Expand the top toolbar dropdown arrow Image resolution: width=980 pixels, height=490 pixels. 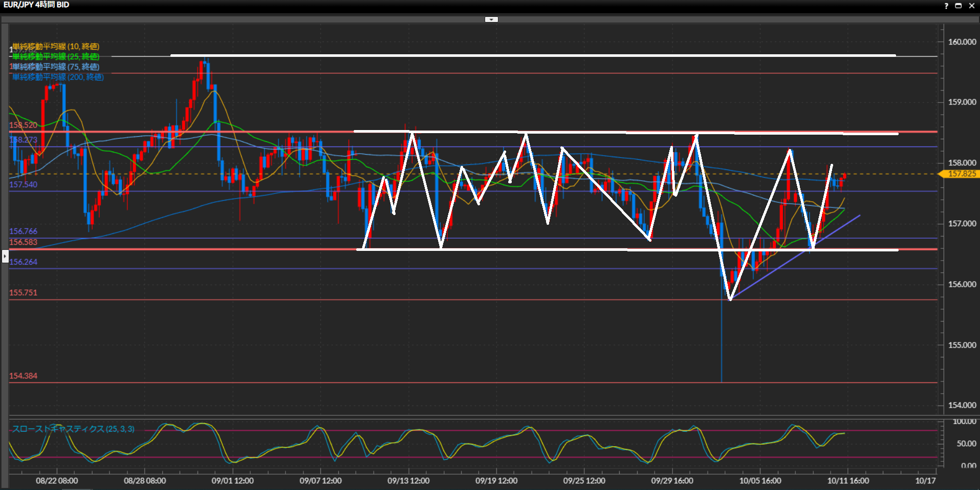491,19
